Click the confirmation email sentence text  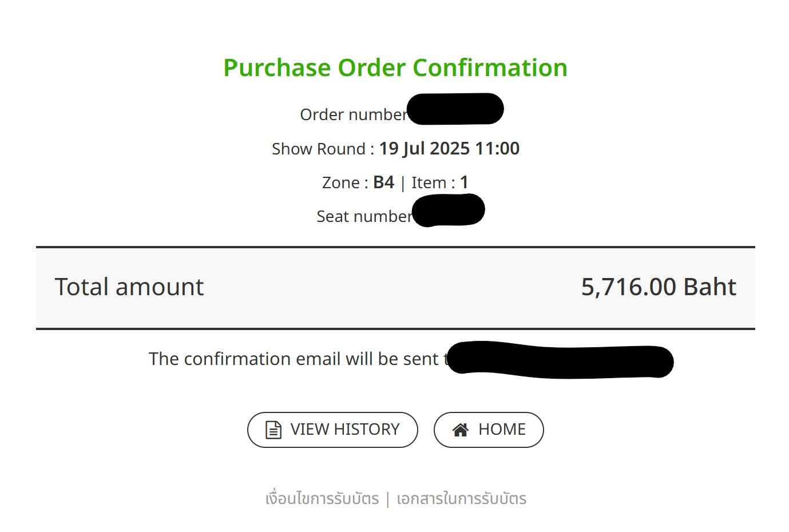point(298,359)
